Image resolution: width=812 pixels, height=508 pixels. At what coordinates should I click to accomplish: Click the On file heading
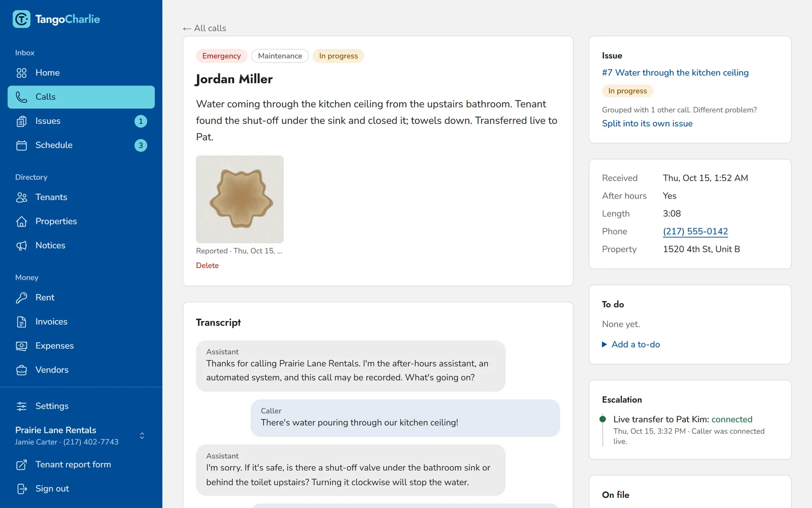coord(616,495)
